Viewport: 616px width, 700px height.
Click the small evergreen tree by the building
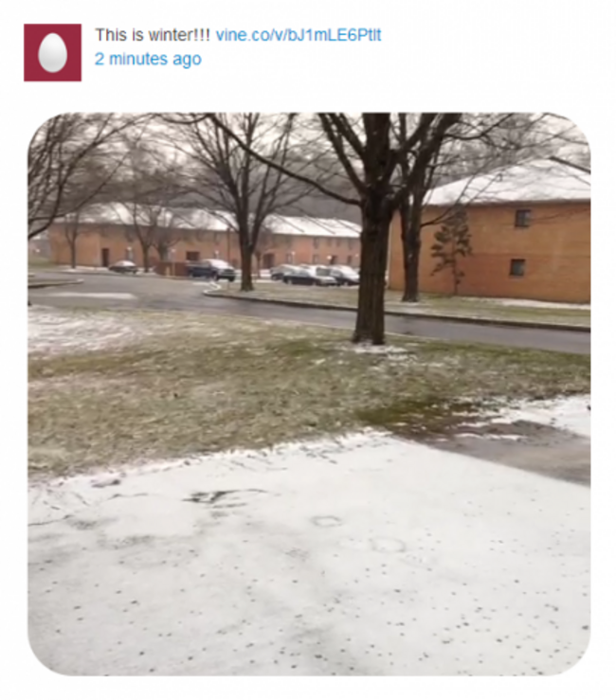click(x=452, y=250)
